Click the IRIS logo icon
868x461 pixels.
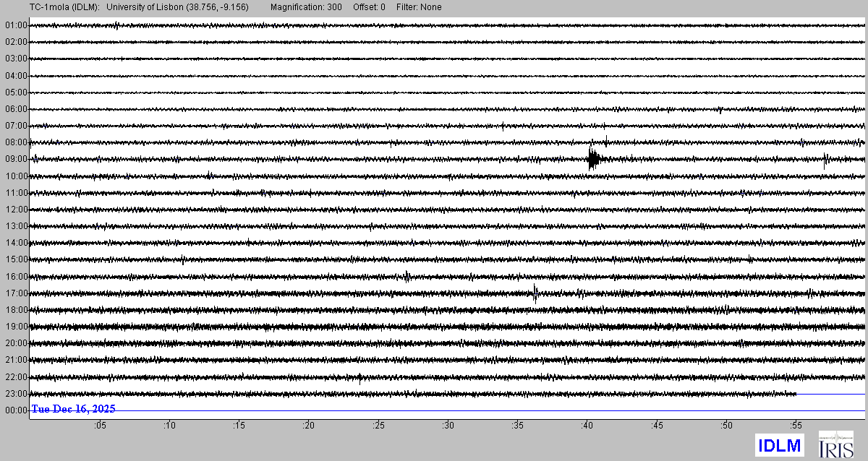(834, 444)
